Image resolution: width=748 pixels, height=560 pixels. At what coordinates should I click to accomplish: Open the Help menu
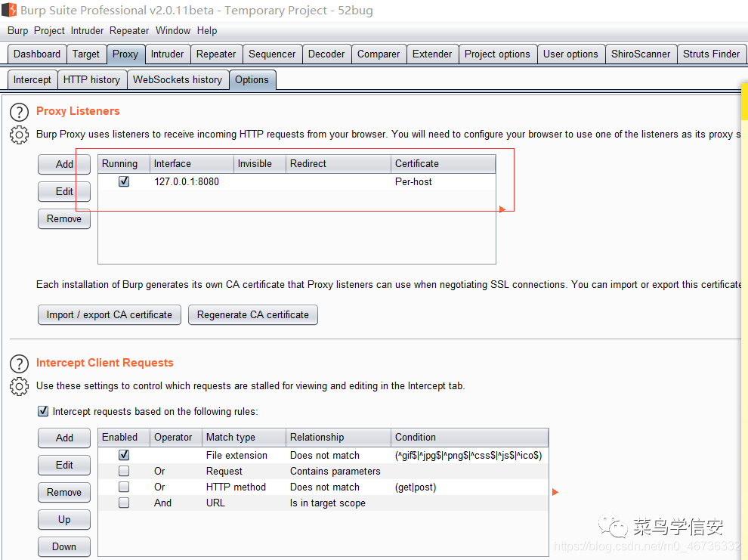pyautogui.click(x=207, y=30)
